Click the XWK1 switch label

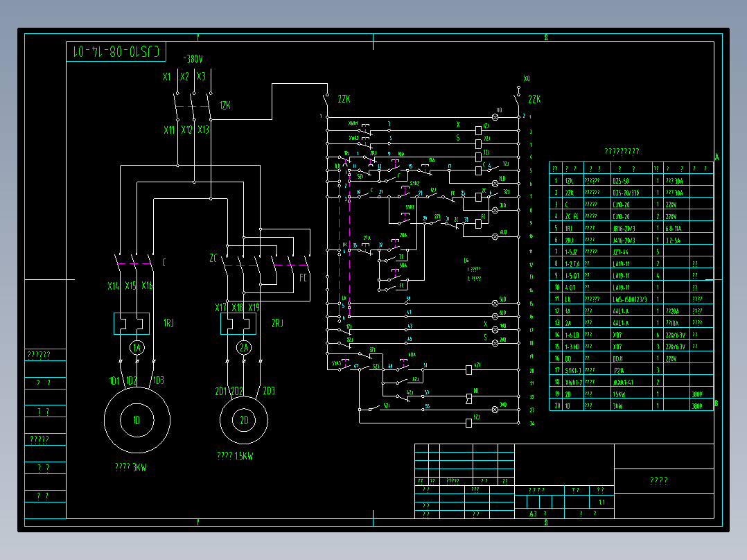click(353, 123)
